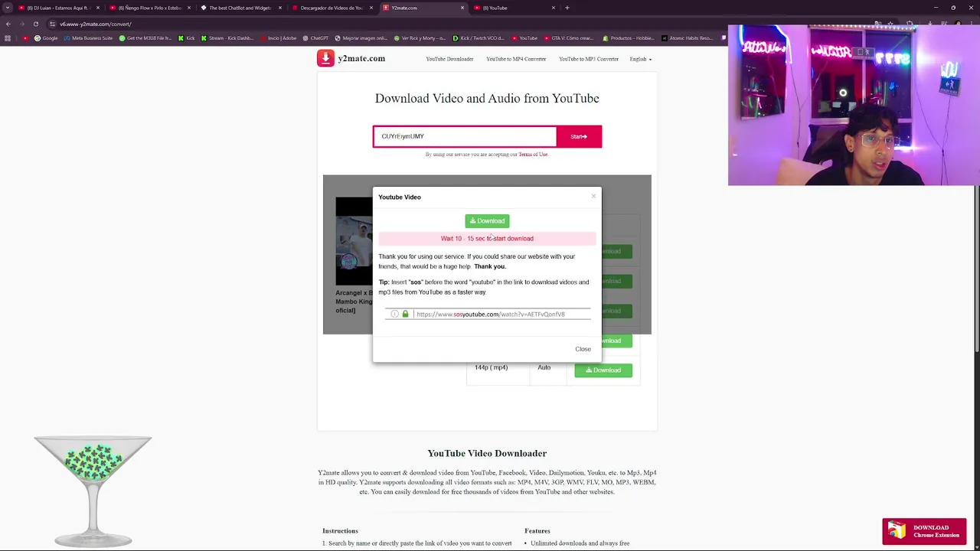This screenshot has height=551, width=980.
Task: Click the green Download button in the dialog
Action: click(x=487, y=221)
